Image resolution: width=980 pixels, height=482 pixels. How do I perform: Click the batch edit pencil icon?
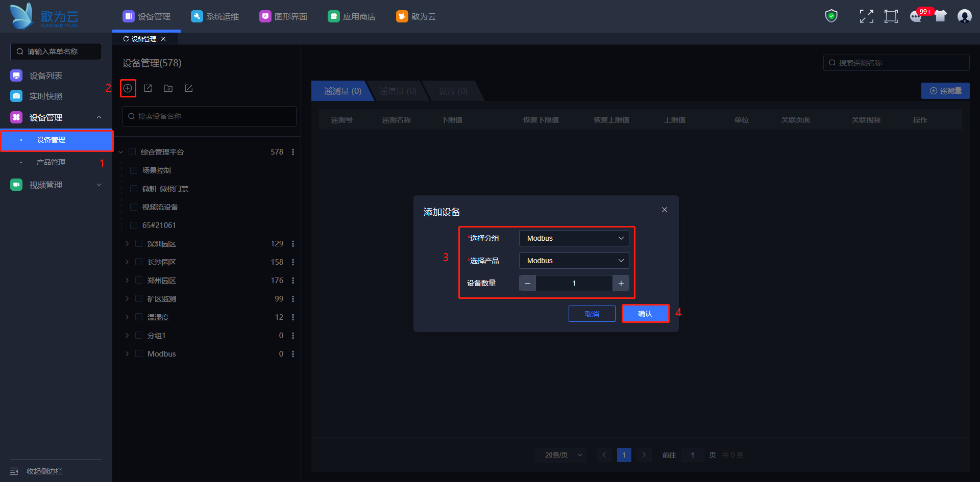[188, 88]
